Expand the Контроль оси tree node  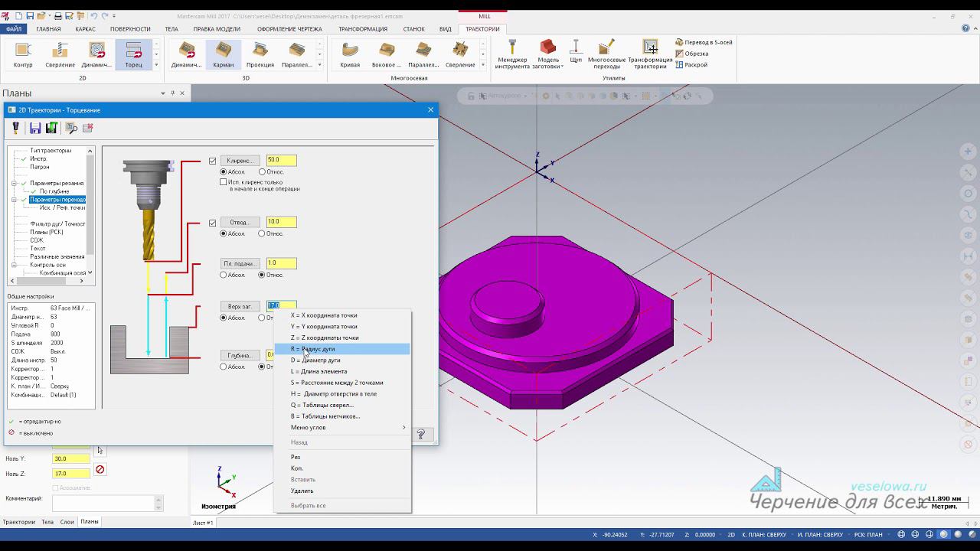(x=14, y=265)
